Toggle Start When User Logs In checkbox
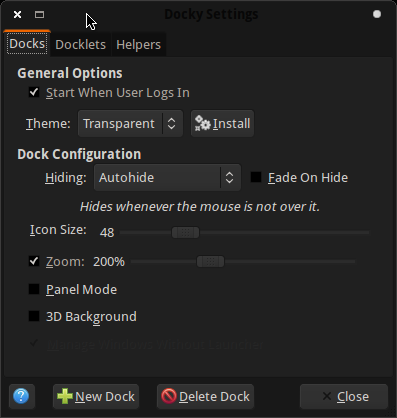 (x=34, y=92)
